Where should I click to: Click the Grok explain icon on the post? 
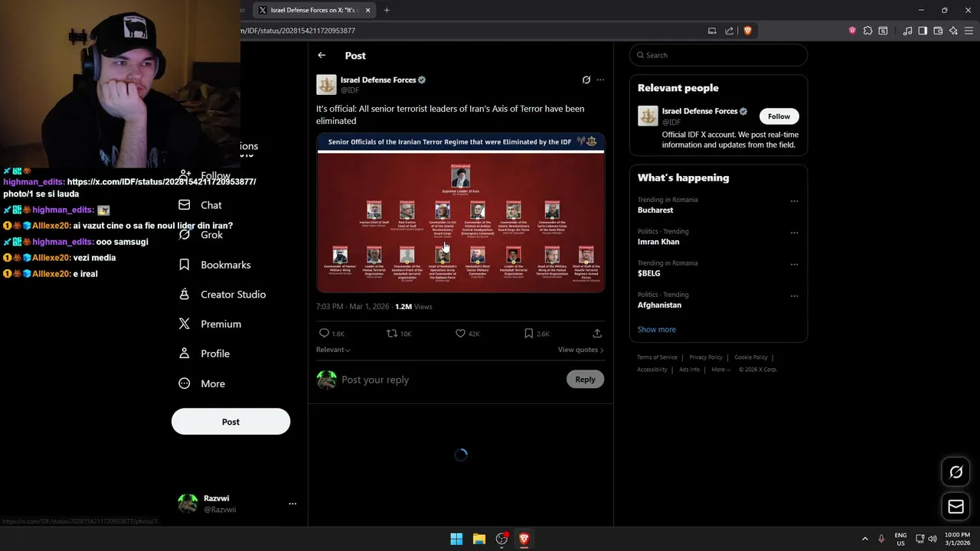586,80
